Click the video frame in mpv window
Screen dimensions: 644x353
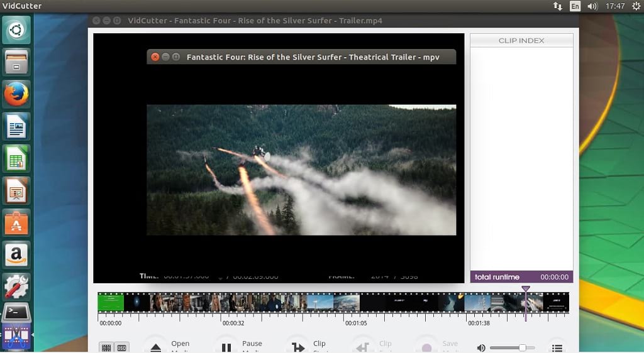301,170
